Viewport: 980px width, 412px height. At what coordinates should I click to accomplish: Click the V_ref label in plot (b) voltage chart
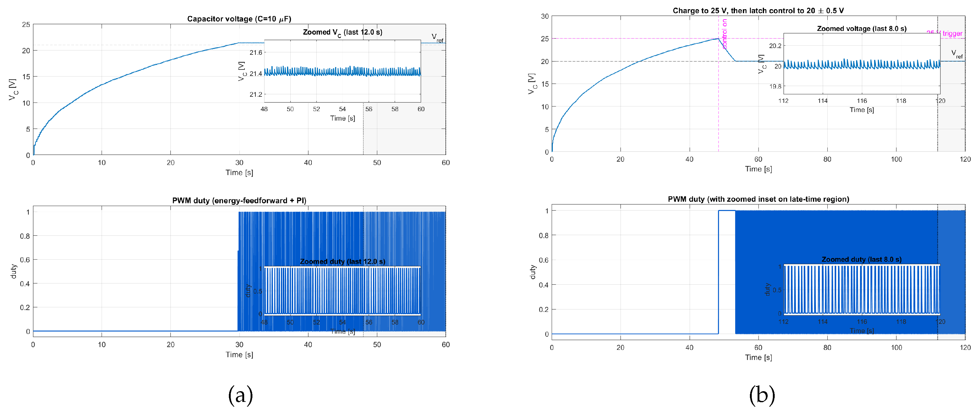click(957, 54)
